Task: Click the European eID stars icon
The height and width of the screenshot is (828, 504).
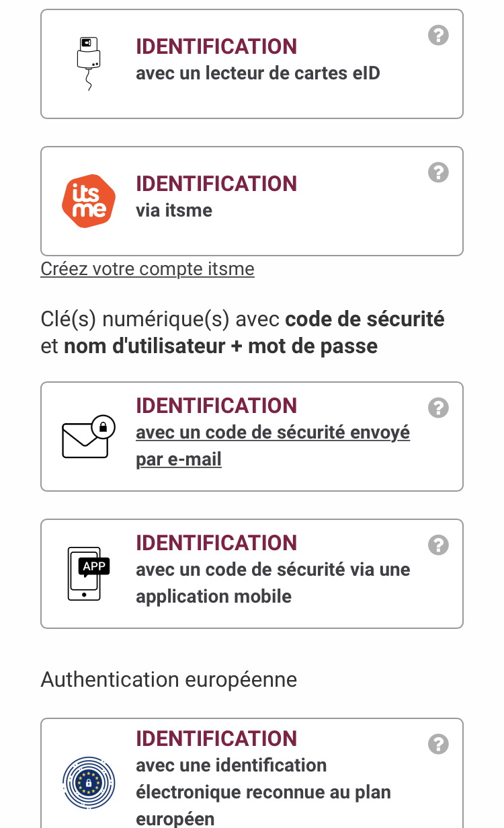Action: 89,783
